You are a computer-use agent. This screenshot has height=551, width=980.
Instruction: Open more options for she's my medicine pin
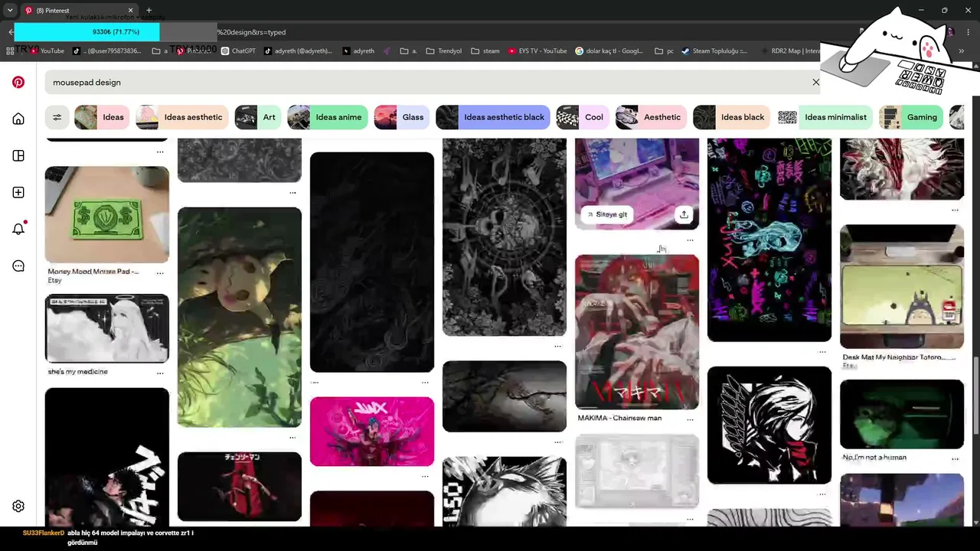coord(160,373)
